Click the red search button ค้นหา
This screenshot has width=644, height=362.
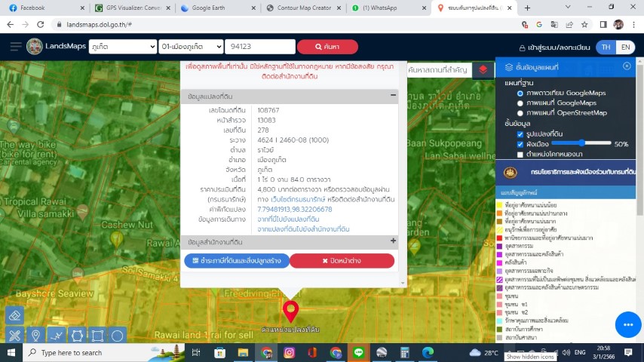[327, 47]
